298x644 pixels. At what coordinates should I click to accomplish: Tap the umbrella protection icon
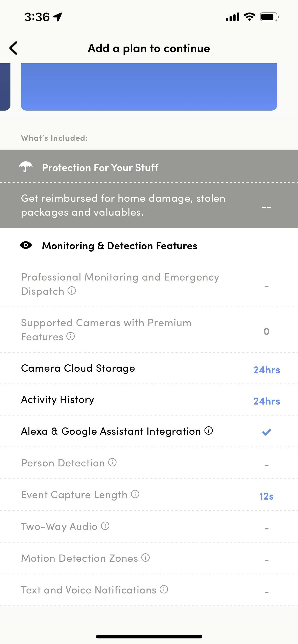[x=26, y=167]
